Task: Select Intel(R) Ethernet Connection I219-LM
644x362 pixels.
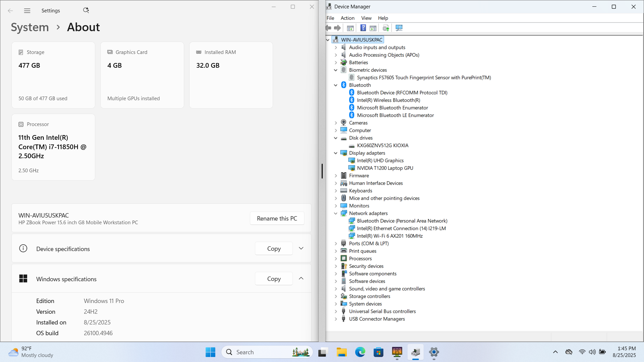Action: (401, 228)
